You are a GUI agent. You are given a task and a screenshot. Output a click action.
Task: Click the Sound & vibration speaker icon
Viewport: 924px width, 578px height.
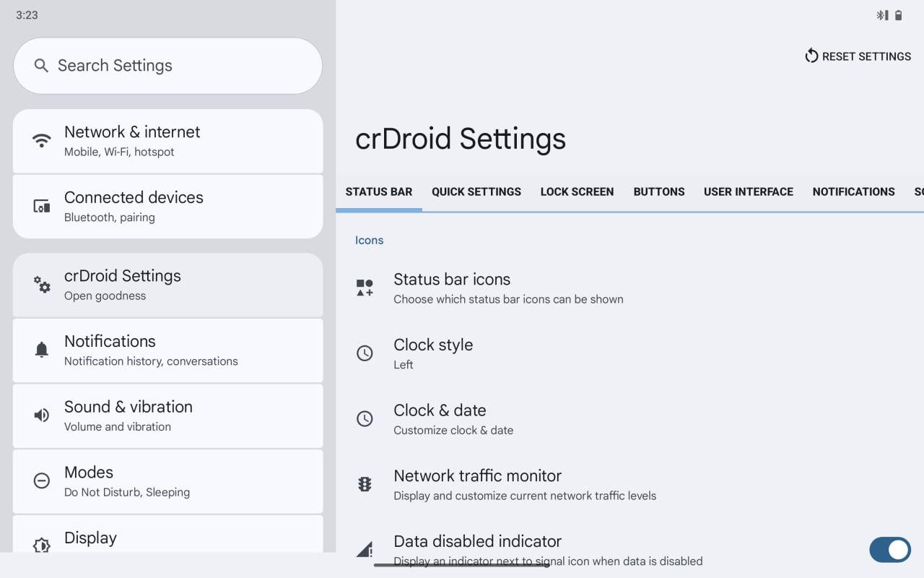coord(42,415)
